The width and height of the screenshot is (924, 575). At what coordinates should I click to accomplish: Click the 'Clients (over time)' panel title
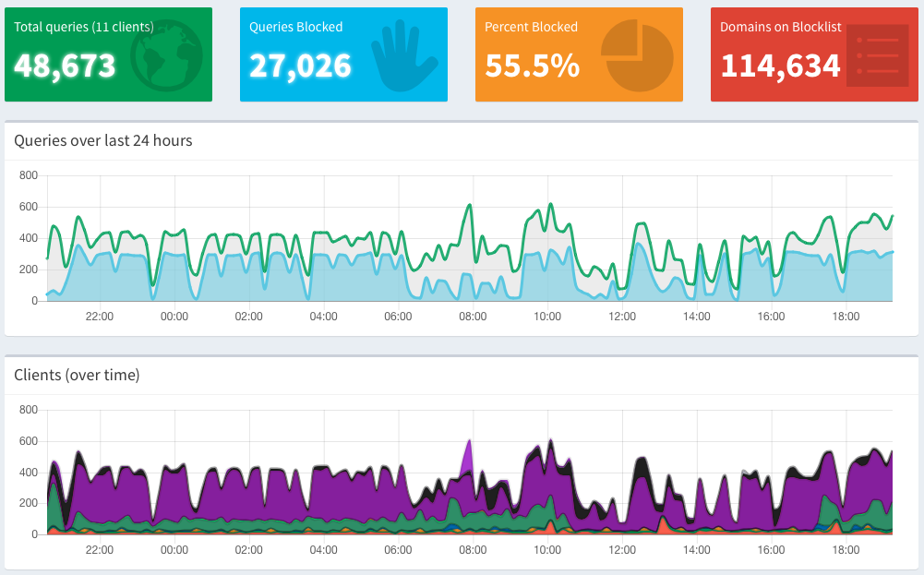[77, 375]
